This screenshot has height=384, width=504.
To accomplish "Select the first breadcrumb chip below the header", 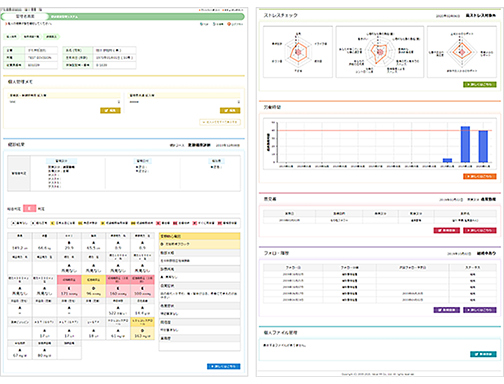I will coord(12,37).
